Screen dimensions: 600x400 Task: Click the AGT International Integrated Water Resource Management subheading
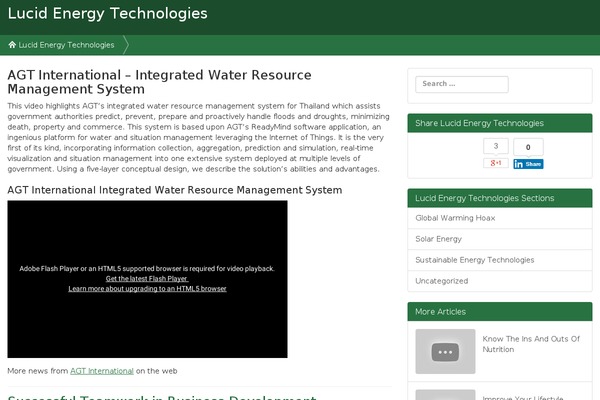[x=175, y=190]
